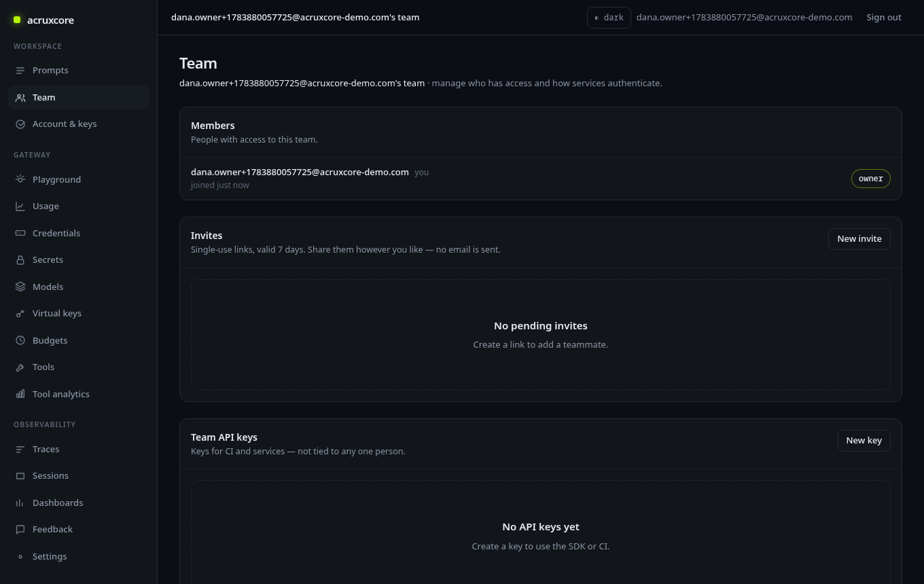Screen dimensions: 924x584
Task: Click the Settings dot icon
Action: pyautogui.click(x=20, y=557)
